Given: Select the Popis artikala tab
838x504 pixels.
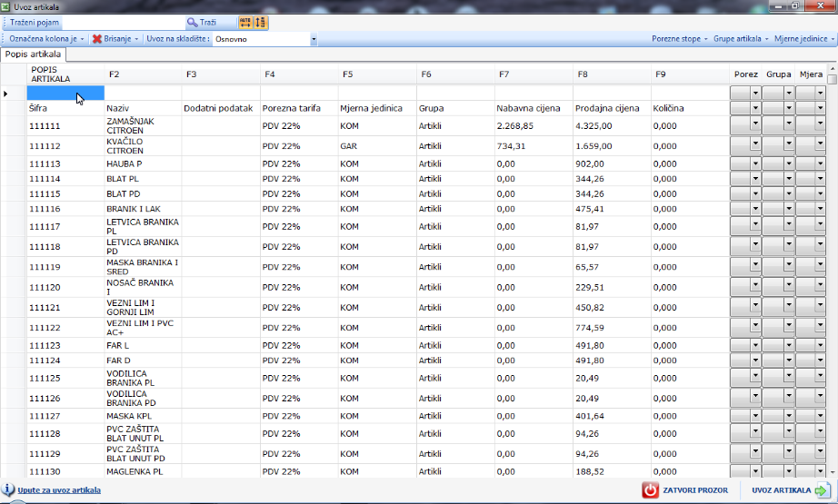Looking at the screenshot, I should 33,54.
